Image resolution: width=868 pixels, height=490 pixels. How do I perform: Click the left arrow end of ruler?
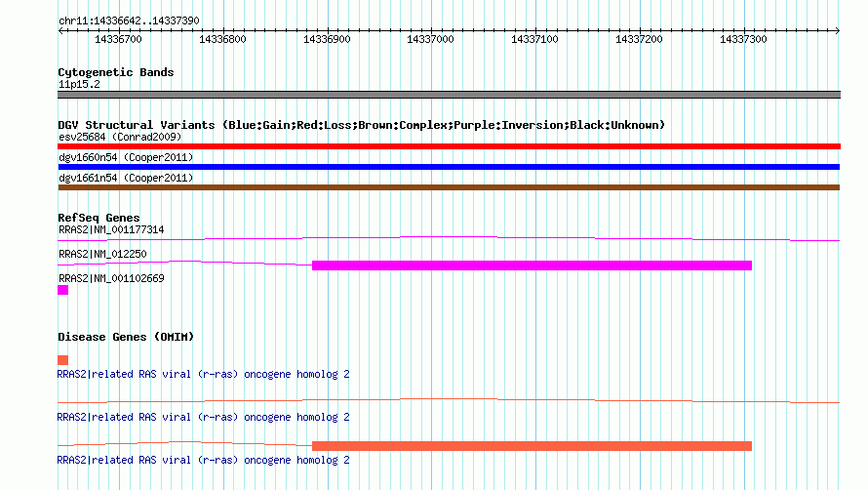(60, 30)
